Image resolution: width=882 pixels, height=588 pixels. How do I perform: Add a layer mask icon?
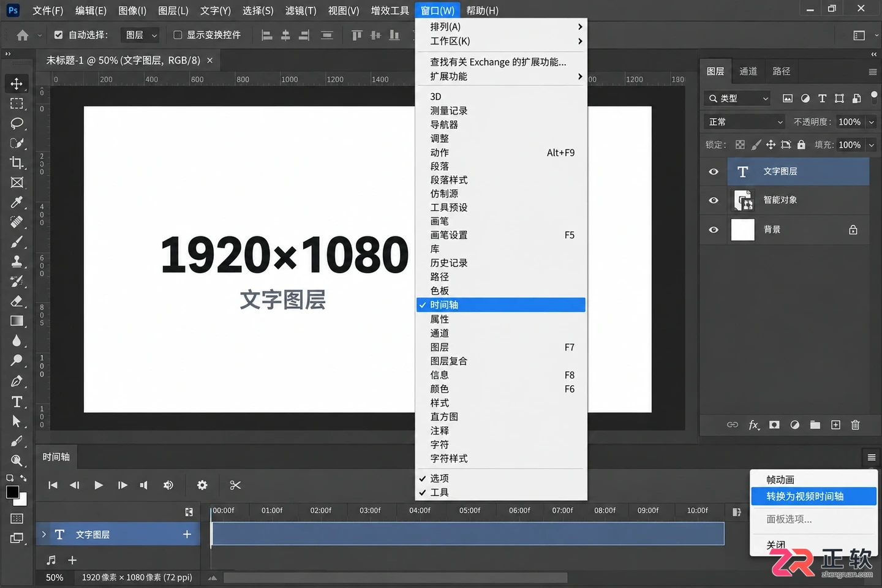coord(774,424)
